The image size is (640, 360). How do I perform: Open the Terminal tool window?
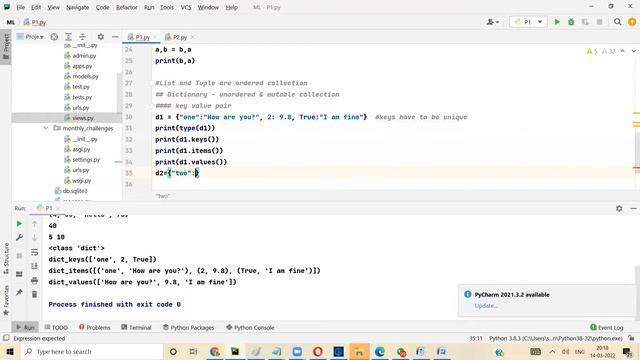[136, 327]
